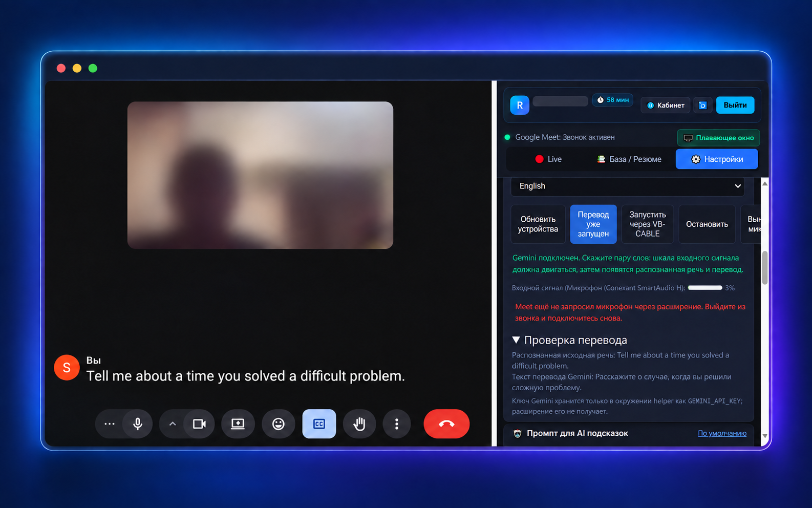Switch to База / Резюме tab
The image size is (812, 508).
coord(629,159)
